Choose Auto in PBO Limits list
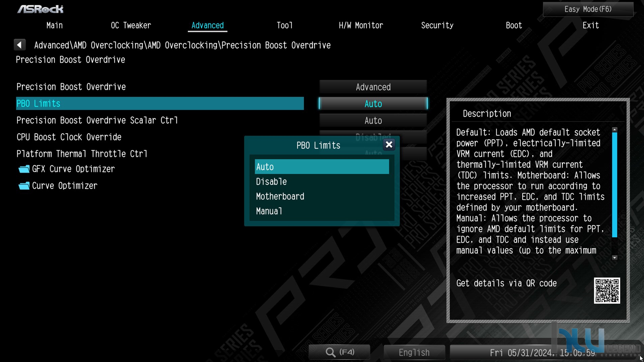The image size is (644, 362). (x=322, y=167)
